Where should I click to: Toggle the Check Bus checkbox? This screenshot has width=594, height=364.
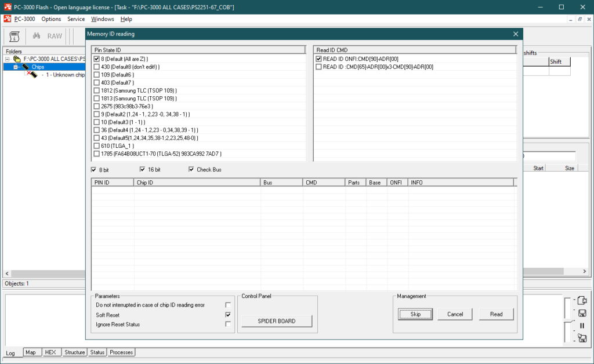coord(191,170)
